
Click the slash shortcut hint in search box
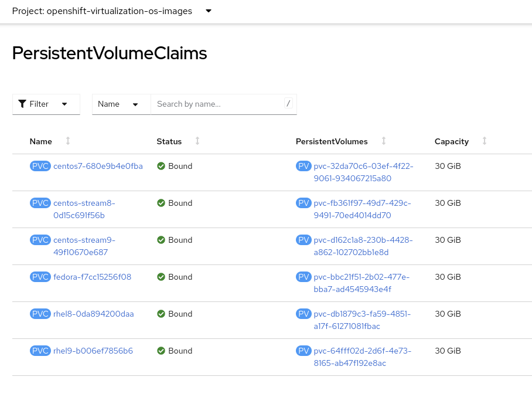click(x=288, y=104)
